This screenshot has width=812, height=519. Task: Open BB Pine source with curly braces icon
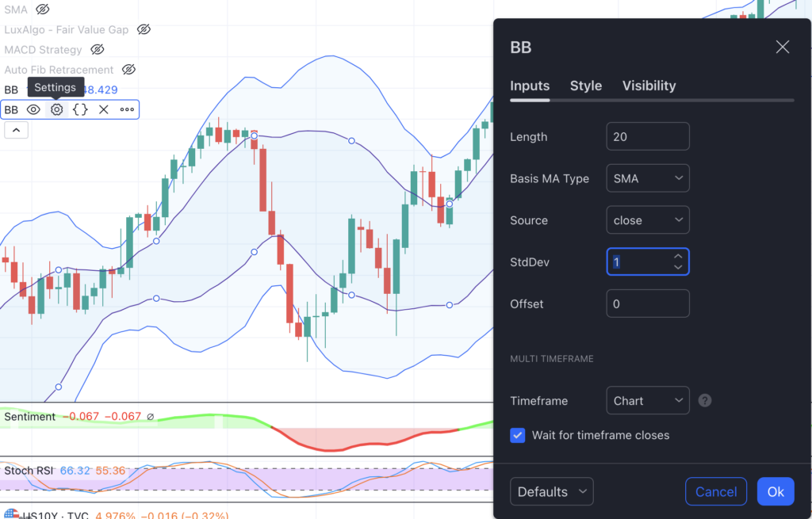tap(80, 109)
